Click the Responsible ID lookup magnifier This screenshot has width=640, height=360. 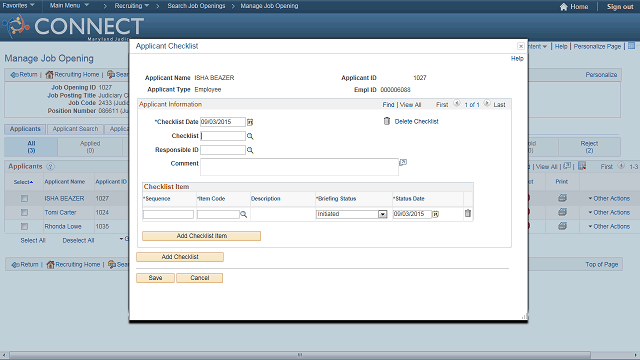(x=250, y=151)
